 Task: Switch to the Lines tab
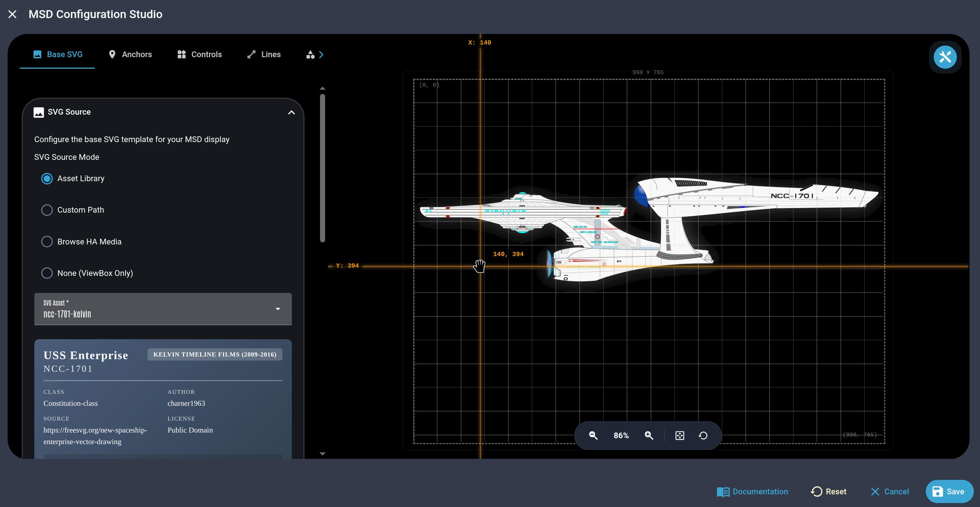click(264, 54)
